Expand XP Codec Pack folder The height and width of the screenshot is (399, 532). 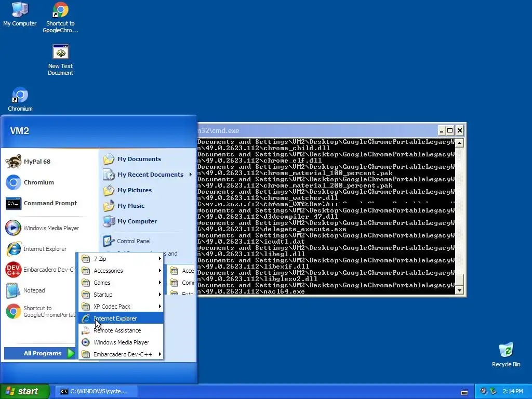point(121,307)
